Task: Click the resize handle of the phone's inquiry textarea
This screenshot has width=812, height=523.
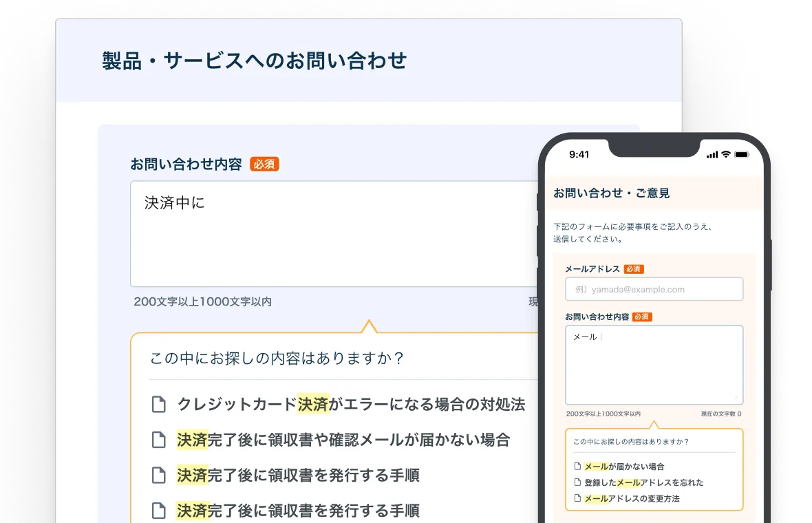Action: pos(737,398)
